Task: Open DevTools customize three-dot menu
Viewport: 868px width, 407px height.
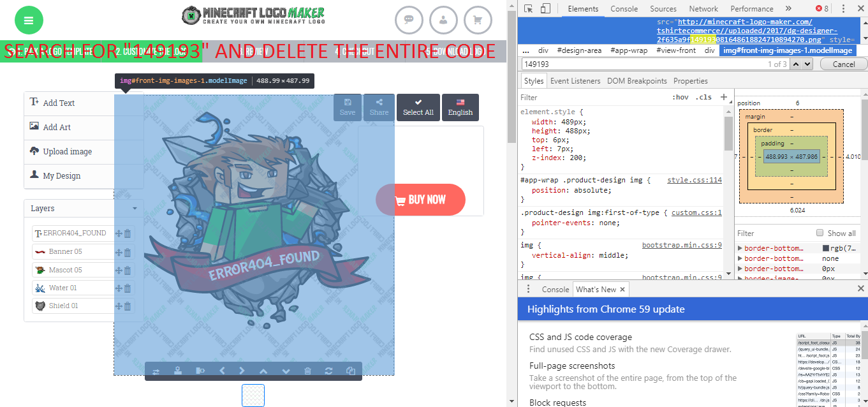Action: (x=844, y=9)
